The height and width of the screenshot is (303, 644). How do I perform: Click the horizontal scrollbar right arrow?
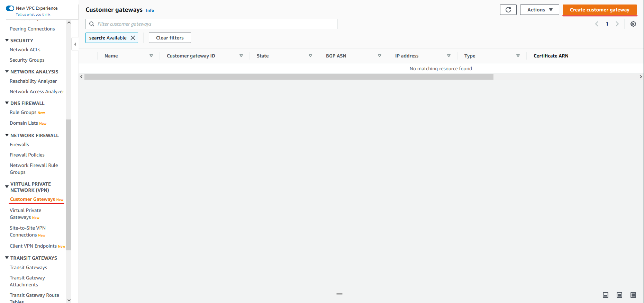pos(641,77)
